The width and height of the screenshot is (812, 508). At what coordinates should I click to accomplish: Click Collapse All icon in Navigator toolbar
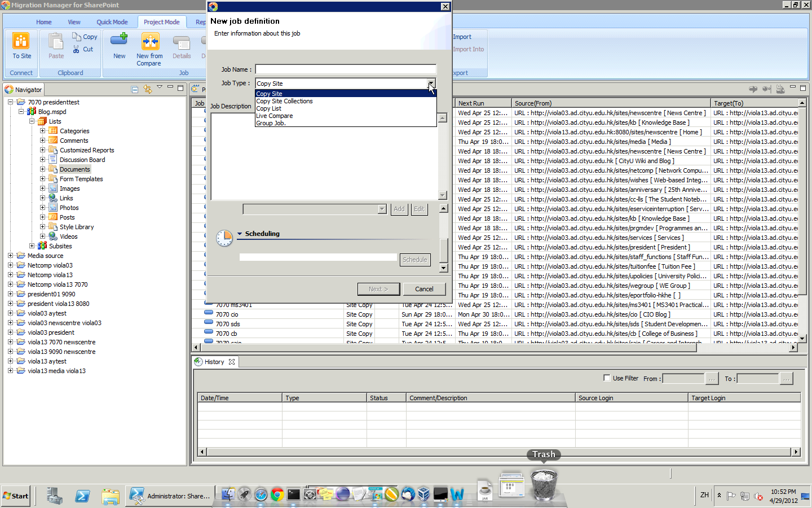coord(135,89)
